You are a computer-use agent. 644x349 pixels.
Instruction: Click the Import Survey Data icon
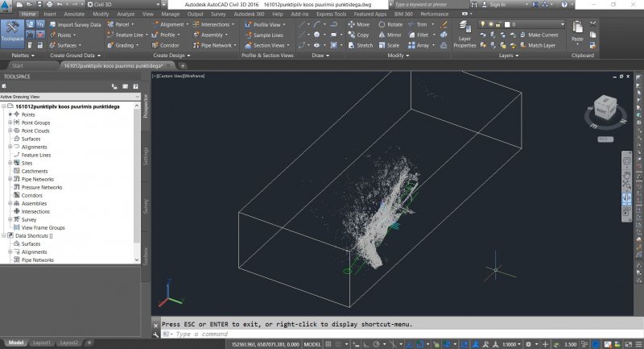[x=53, y=25]
